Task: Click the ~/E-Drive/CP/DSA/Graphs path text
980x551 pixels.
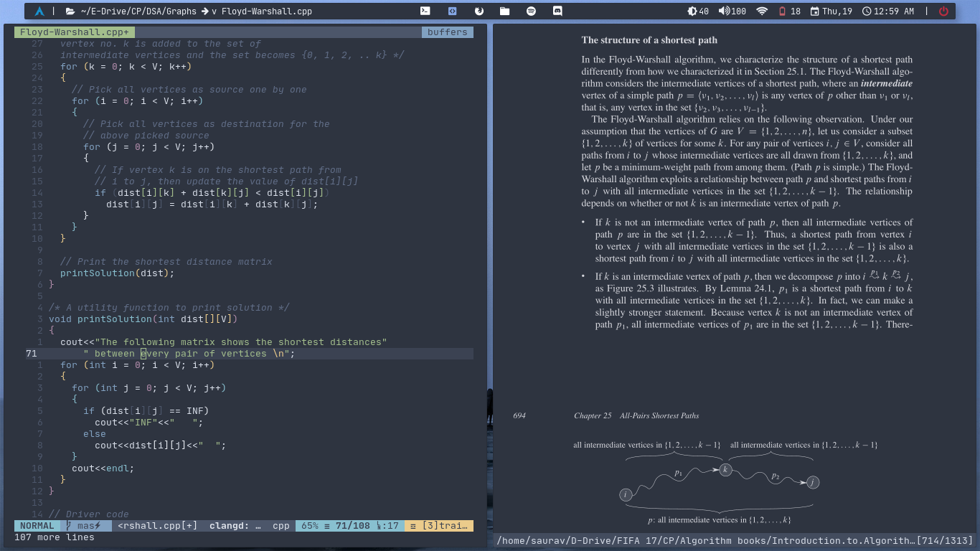Action: point(138,11)
